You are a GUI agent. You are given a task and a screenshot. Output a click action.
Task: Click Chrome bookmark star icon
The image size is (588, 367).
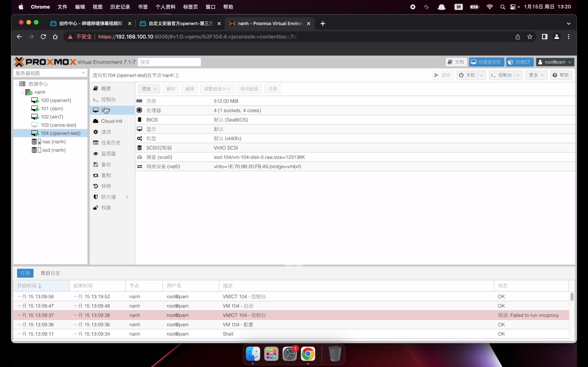click(x=530, y=37)
